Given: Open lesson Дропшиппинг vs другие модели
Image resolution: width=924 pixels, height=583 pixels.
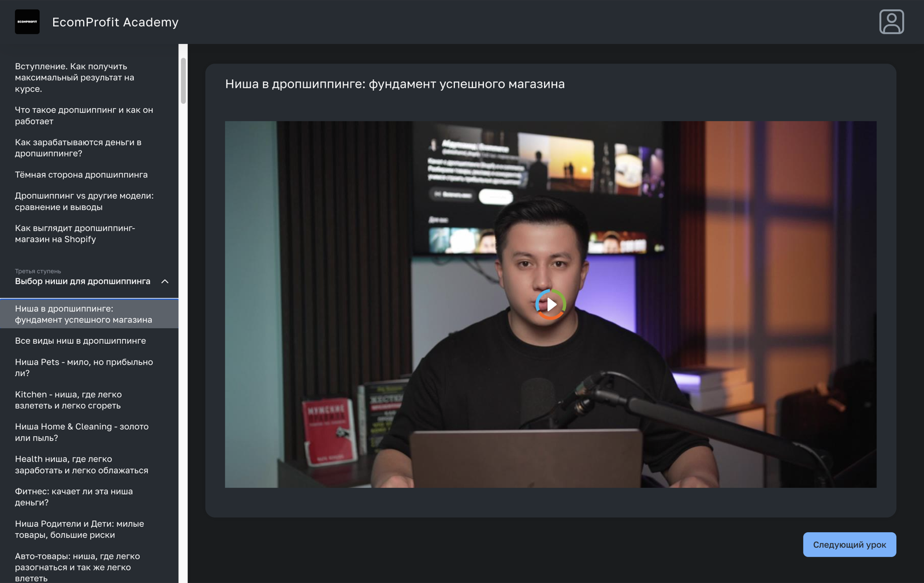Looking at the screenshot, I should click(89, 201).
